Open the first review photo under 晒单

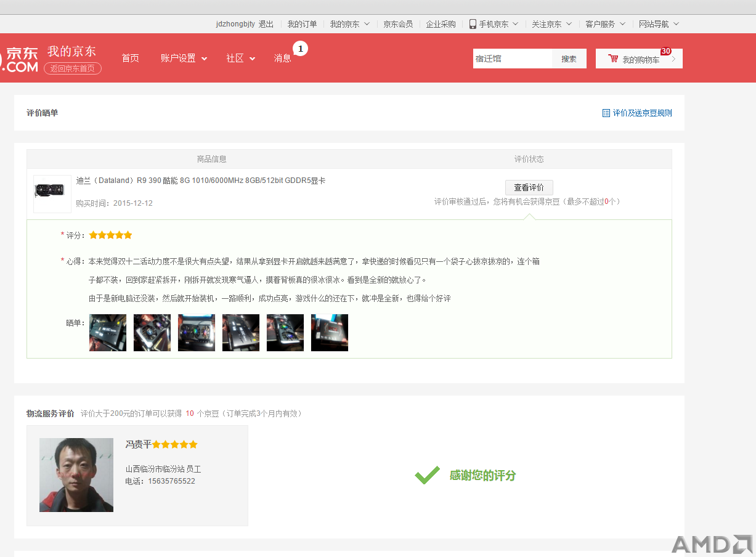(x=108, y=333)
